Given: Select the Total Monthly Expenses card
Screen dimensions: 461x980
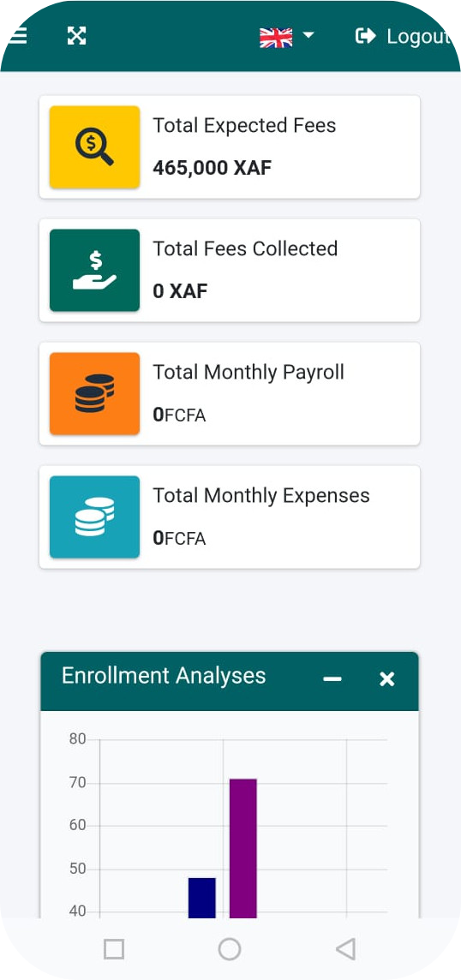Looking at the screenshot, I should [230, 517].
